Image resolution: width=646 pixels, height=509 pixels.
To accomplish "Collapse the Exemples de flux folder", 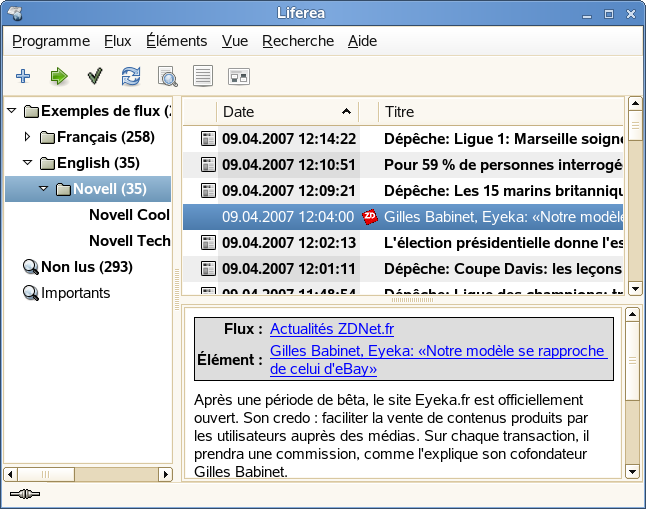I will click(x=12, y=110).
